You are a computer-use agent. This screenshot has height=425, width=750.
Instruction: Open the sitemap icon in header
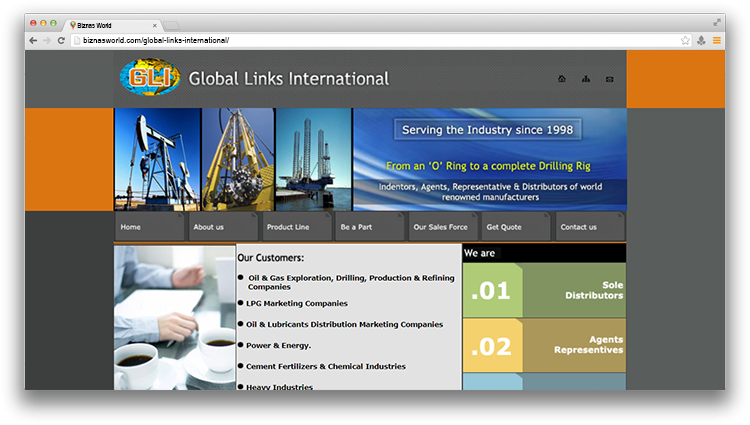(586, 79)
